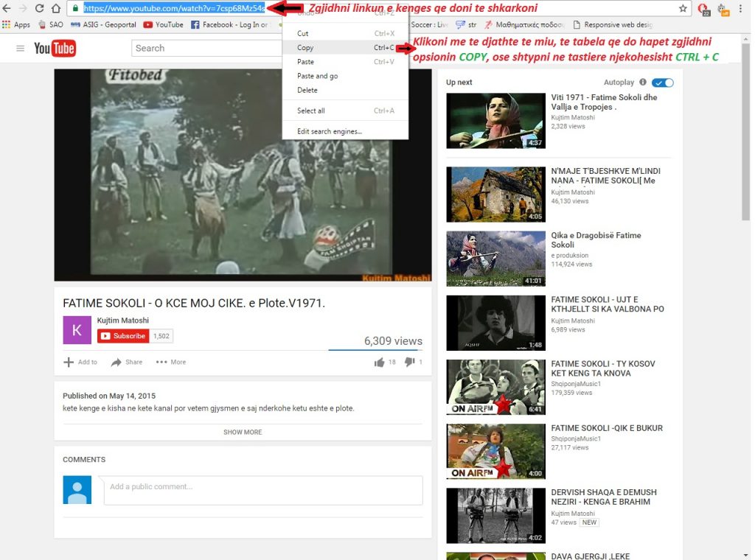Click the highlighted URL in address bar
Screen dimensions: 755x560
(174, 8)
